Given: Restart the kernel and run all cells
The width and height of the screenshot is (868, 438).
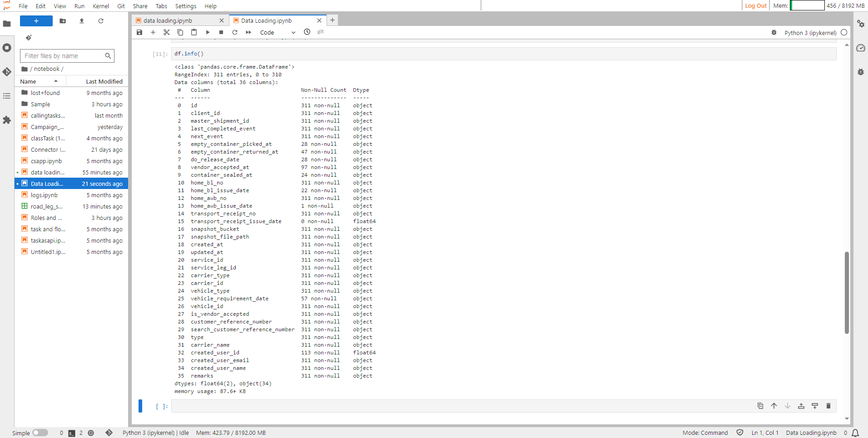Looking at the screenshot, I should coord(248,32).
